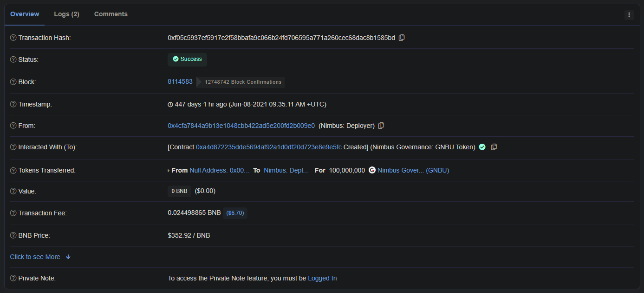Screen dimensions: 644x293
Task: Click help icon beside Transaction Fee
Action: point(13,213)
